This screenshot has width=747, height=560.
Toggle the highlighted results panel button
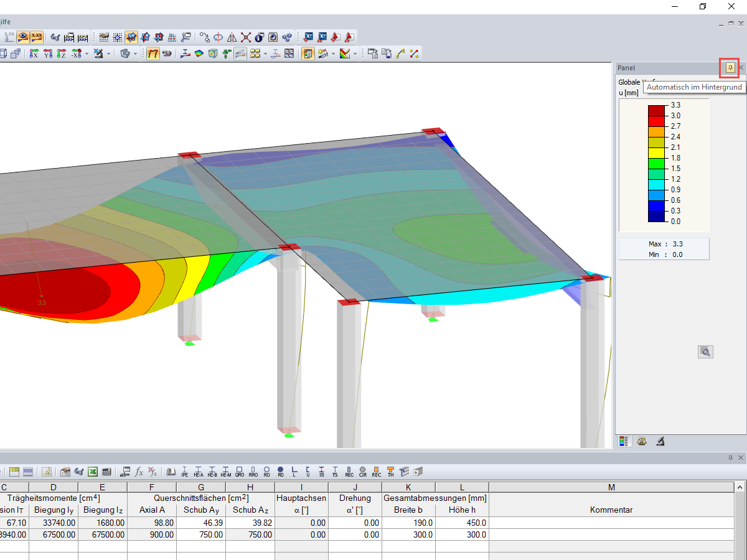(308, 54)
